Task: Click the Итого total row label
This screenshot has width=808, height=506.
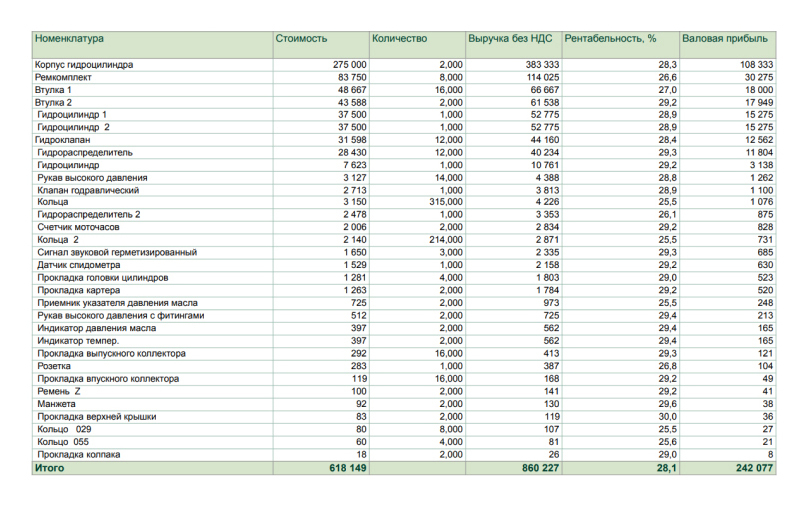Action: [49, 468]
